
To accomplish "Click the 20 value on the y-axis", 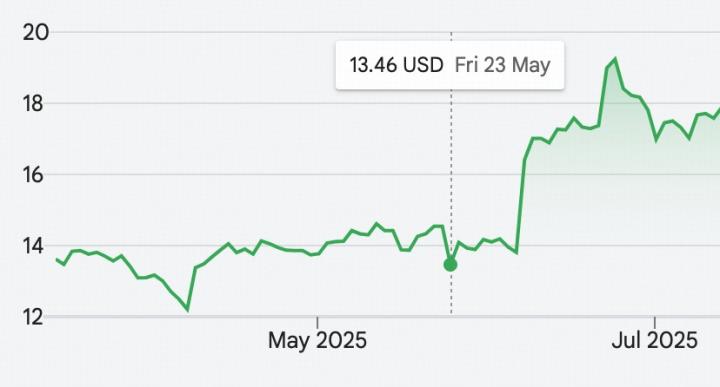I will [x=35, y=33].
